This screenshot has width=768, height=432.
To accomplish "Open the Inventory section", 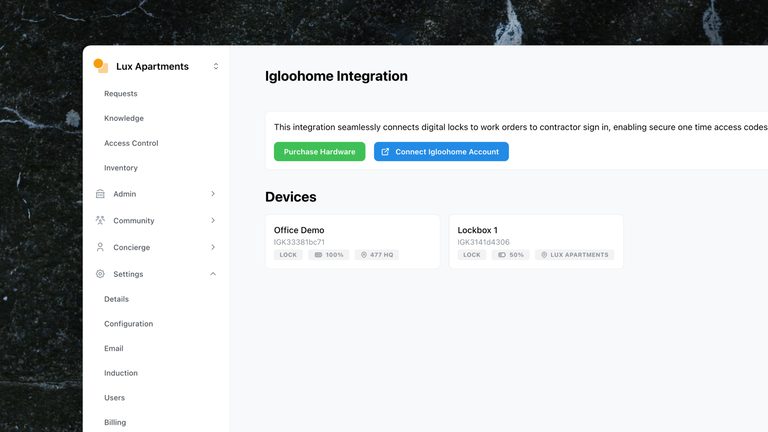I will click(120, 168).
